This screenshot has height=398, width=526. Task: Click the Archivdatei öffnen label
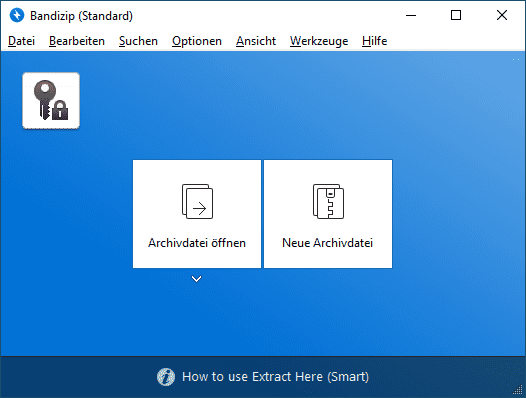tap(197, 243)
